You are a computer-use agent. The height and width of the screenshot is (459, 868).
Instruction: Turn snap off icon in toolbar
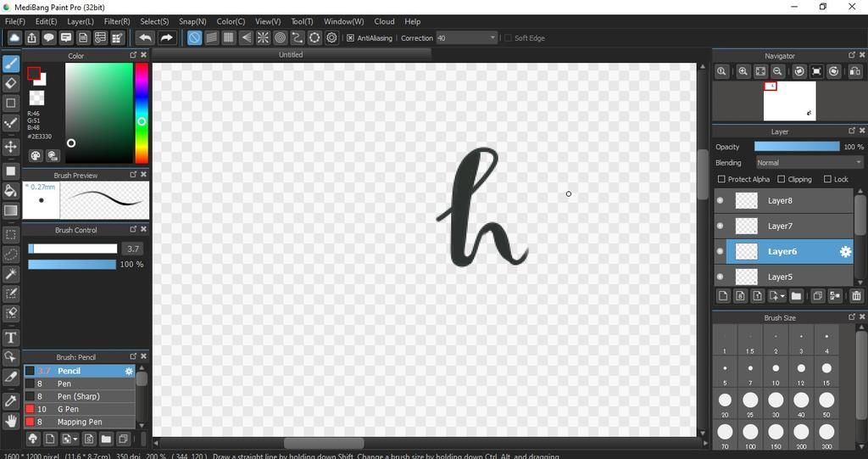(194, 37)
